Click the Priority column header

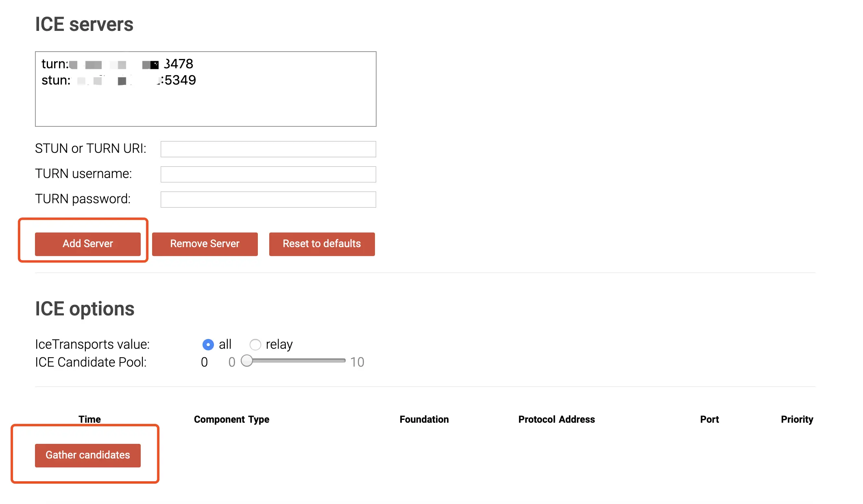tap(797, 419)
